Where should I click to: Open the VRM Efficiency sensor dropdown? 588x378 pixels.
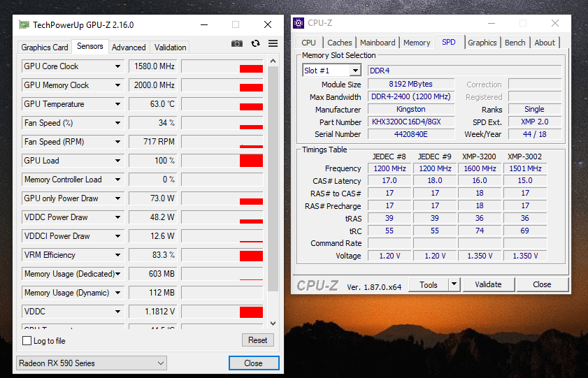117,255
